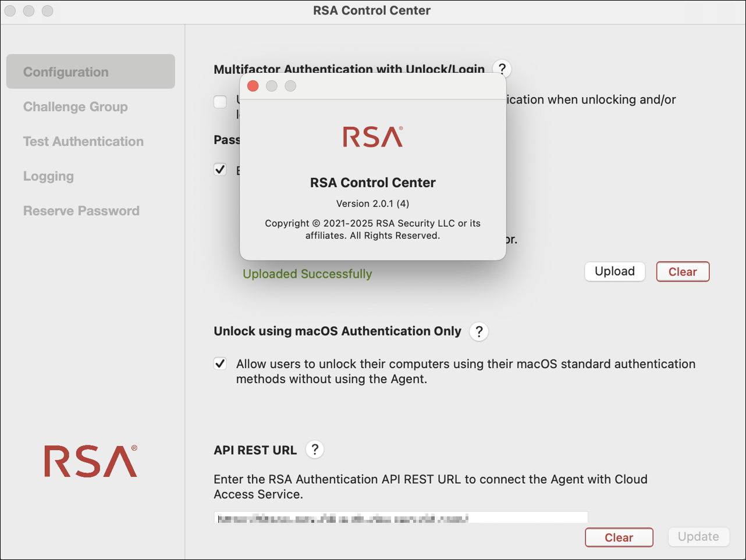The image size is (746, 560).
Task: Click the Upload button
Action: click(614, 272)
